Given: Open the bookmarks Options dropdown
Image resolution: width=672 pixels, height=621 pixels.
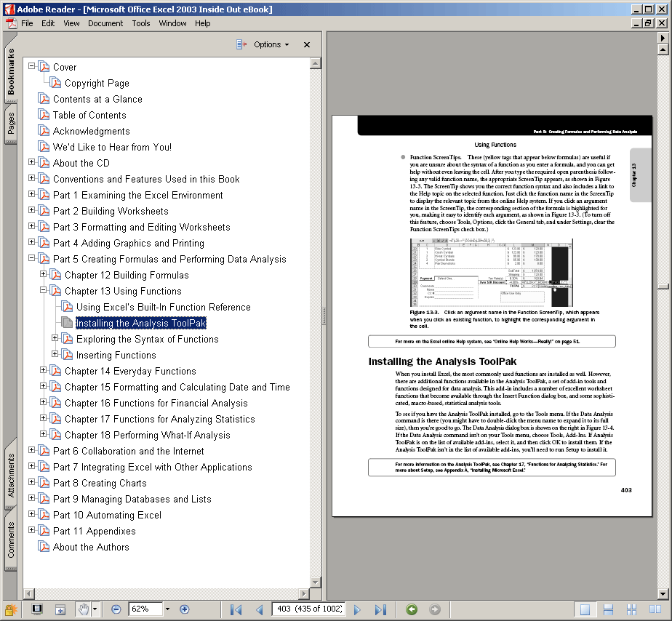Looking at the screenshot, I should point(271,44).
